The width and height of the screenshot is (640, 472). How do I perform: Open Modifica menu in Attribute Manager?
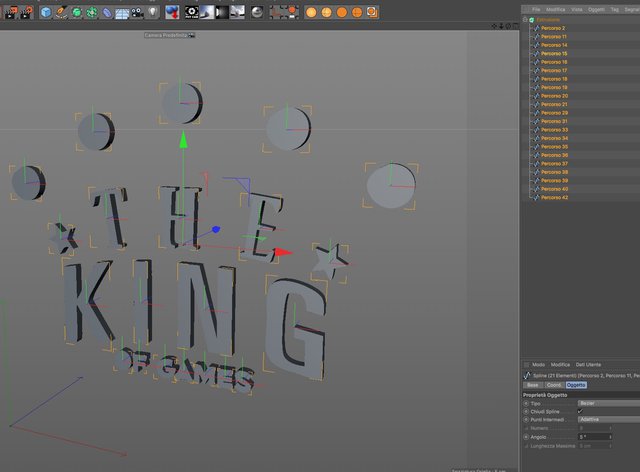pos(560,365)
